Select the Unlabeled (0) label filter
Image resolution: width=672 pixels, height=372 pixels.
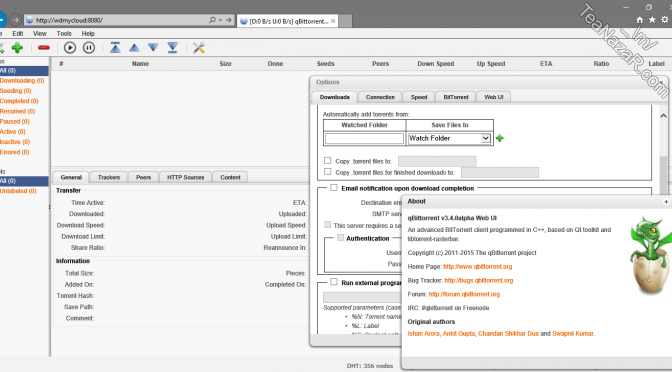(x=18, y=191)
